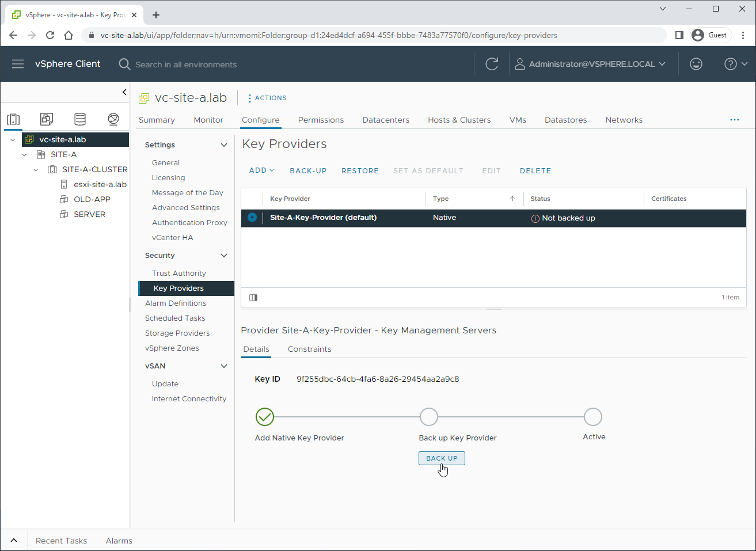Collapse the vc-site-a.lab tree node

[x=13, y=139]
